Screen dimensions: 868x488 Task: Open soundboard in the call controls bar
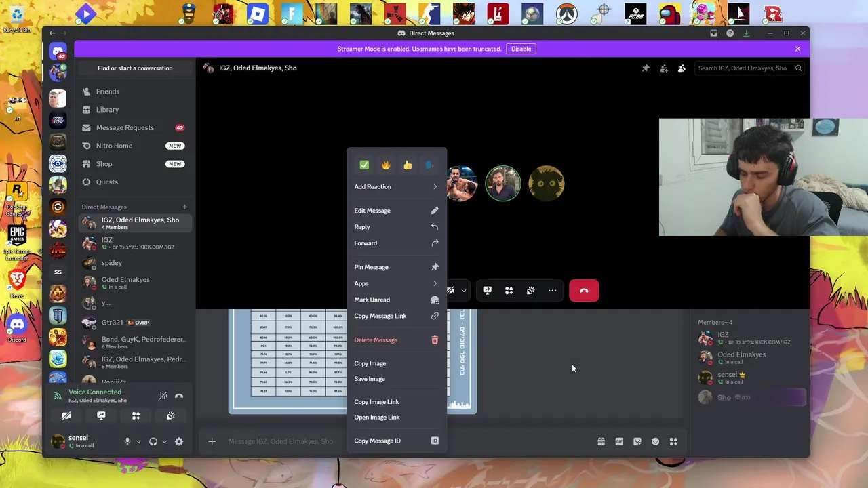tap(530, 291)
